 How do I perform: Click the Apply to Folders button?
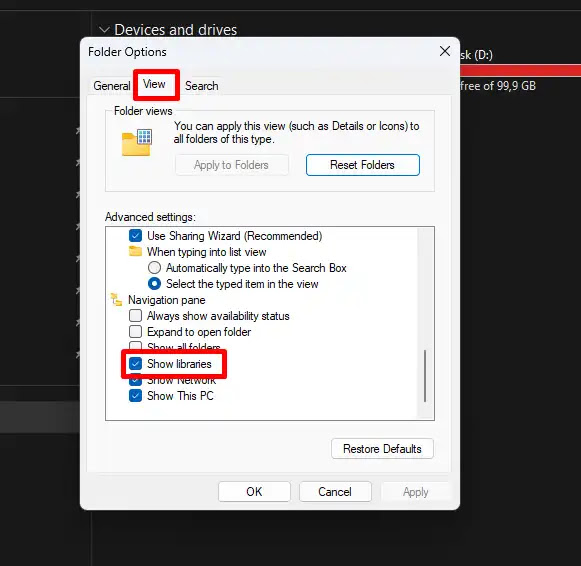(231, 165)
